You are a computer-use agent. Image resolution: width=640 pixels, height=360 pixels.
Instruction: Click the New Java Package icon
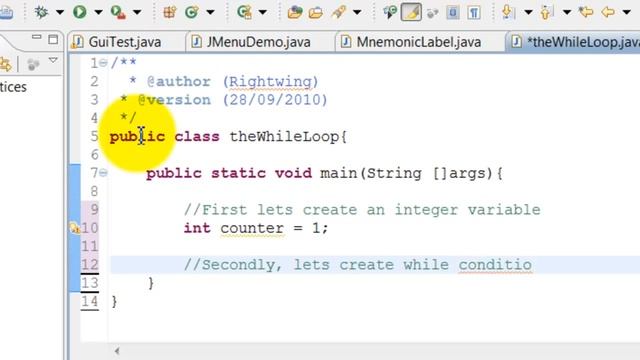[x=170, y=12]
